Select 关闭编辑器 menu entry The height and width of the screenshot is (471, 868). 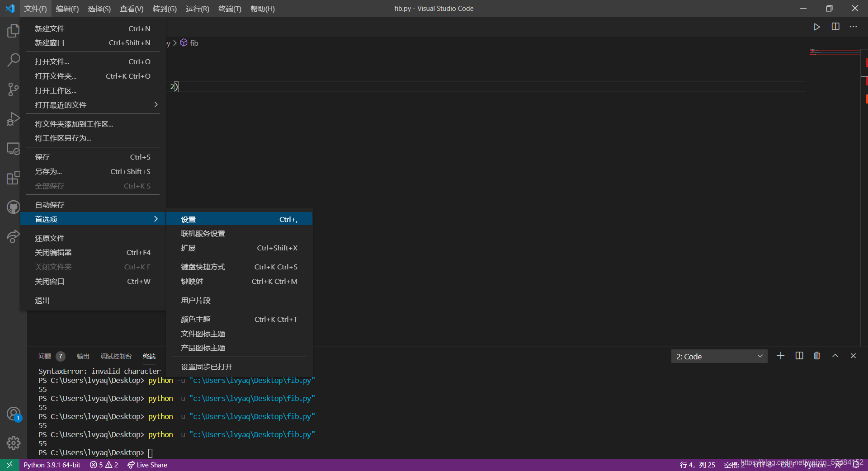[93, 252]
